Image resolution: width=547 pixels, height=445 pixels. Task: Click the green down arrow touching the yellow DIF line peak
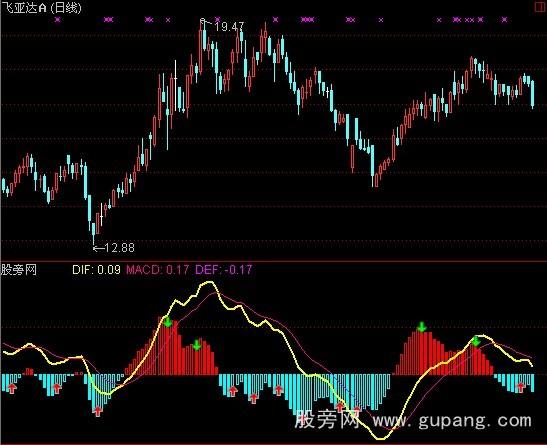[475, 341]
